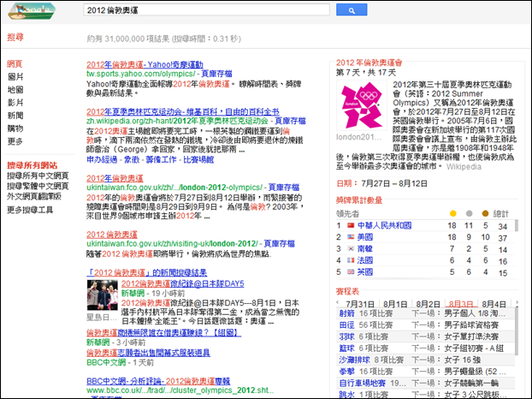Select the 8月3日 schedule tab
This screenshot has height=399, width=532.
coord(461,304)
